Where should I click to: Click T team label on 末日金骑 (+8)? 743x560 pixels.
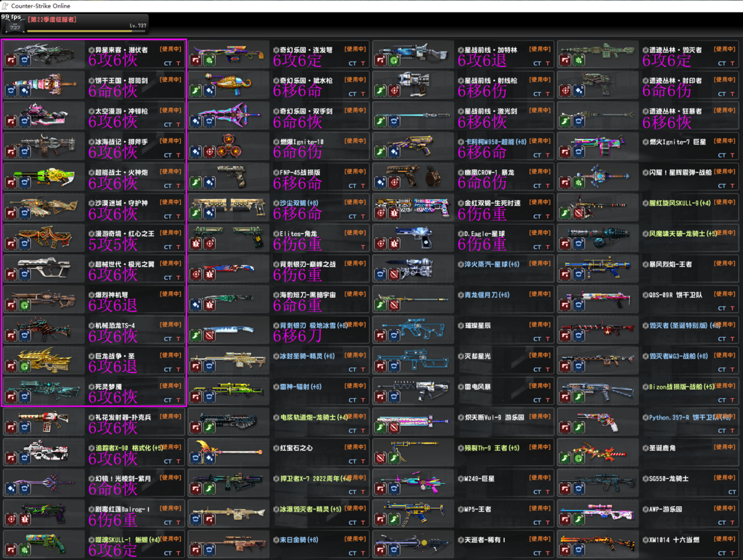point(363,553)
